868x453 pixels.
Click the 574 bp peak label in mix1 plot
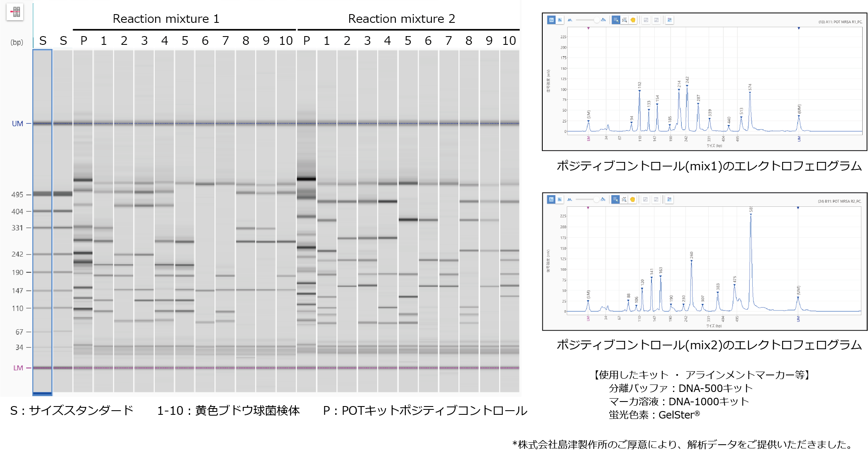[x=750, y=87]
